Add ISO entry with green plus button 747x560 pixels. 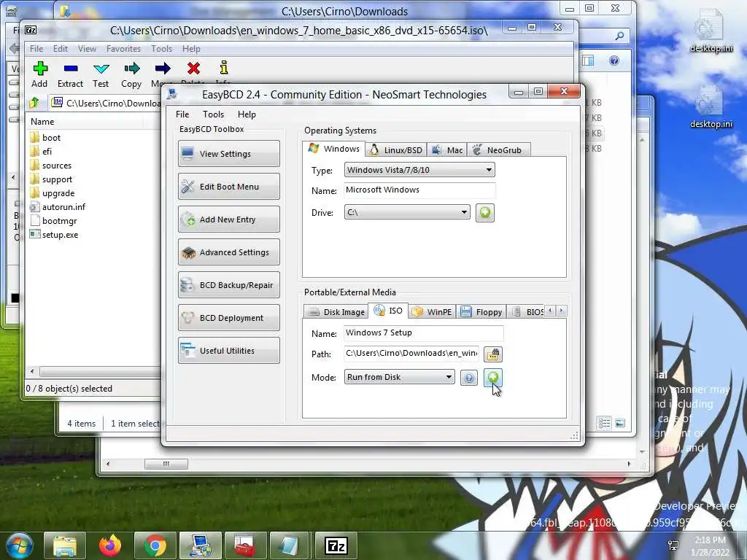(x=493, y=378)
